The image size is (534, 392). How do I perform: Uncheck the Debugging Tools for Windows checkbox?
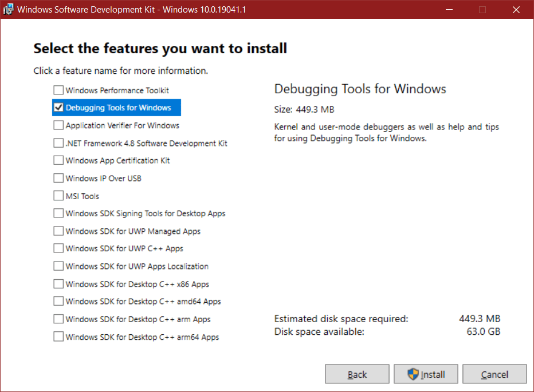58,107
